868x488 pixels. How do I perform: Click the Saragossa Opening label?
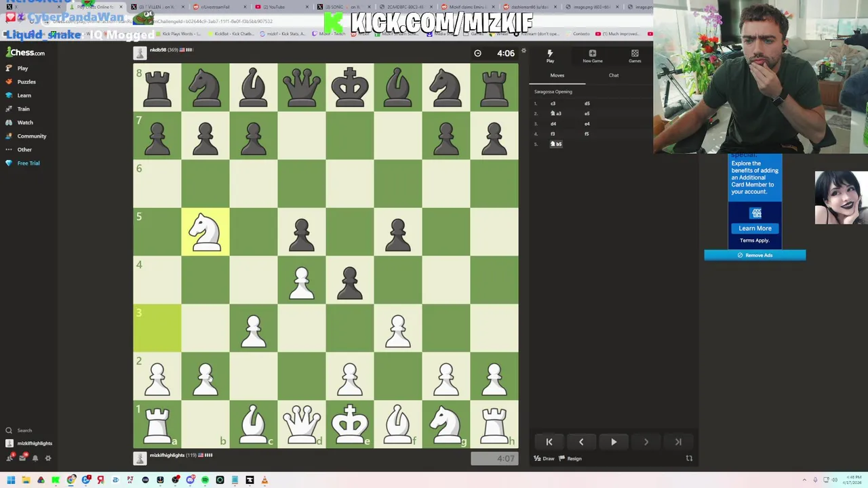pos(553,91)
